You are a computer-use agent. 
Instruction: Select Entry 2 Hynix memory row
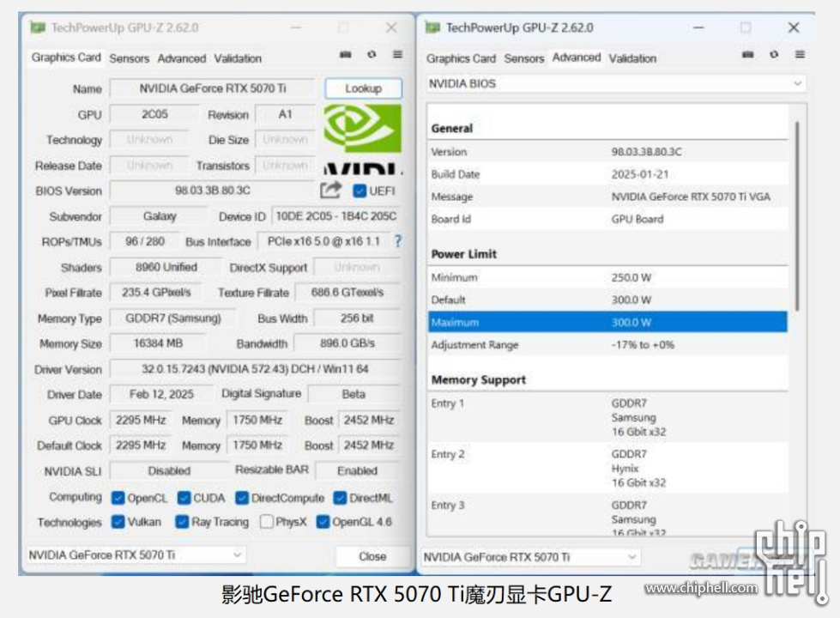point(607,468)
